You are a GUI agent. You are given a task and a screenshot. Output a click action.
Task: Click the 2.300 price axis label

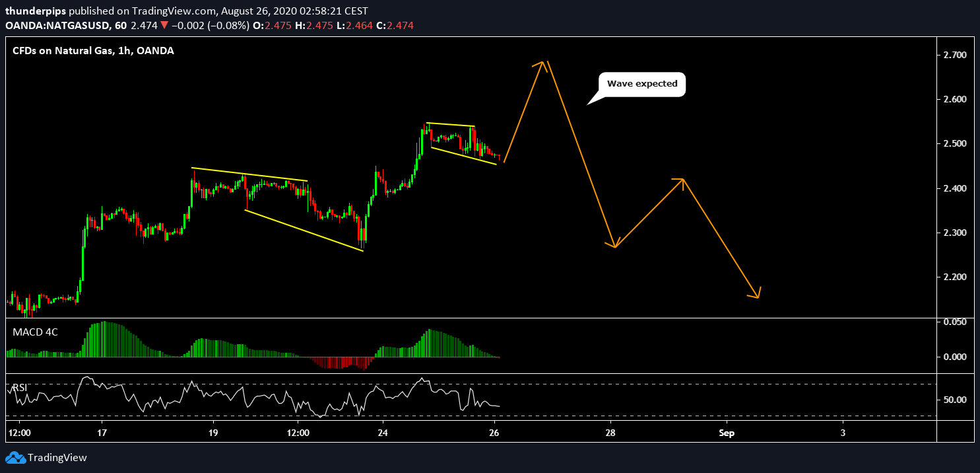click(954, 233)
